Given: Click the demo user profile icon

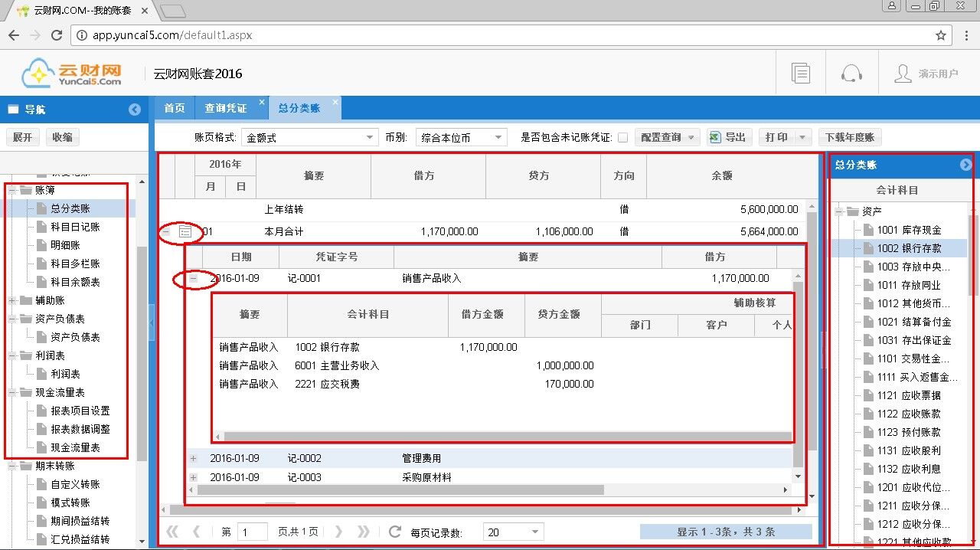Looking at the screenshot, I should (903, 74).
